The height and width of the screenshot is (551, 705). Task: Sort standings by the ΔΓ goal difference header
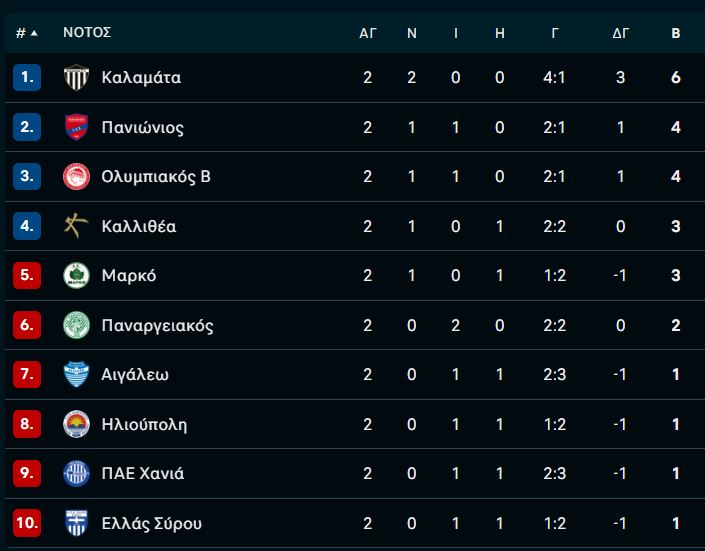point(620,33)
